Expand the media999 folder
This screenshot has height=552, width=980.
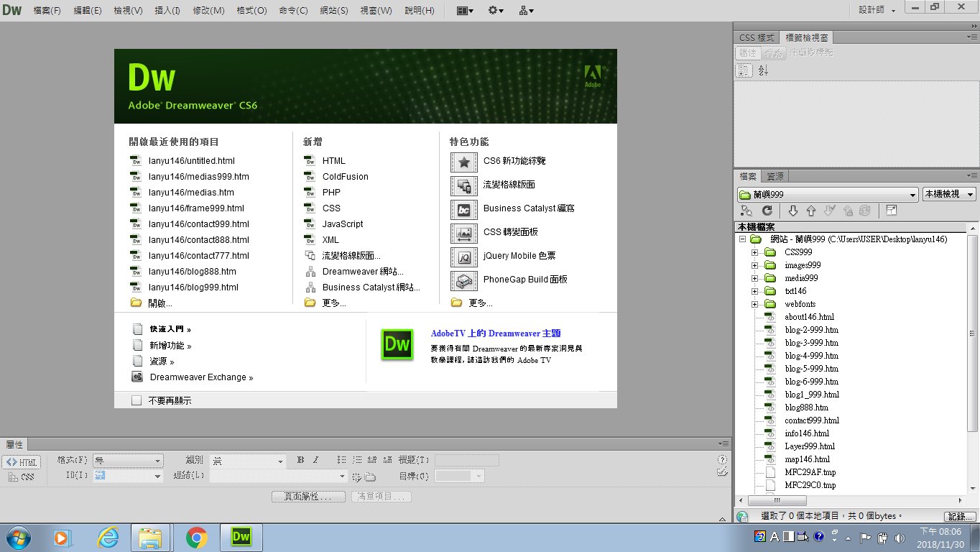click(x=754, y=278)
